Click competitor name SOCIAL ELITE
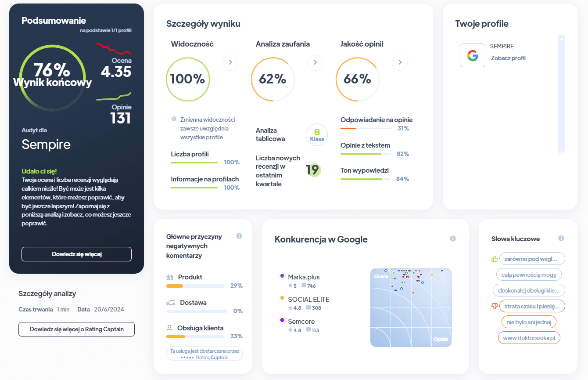 (x=308, y=300)
